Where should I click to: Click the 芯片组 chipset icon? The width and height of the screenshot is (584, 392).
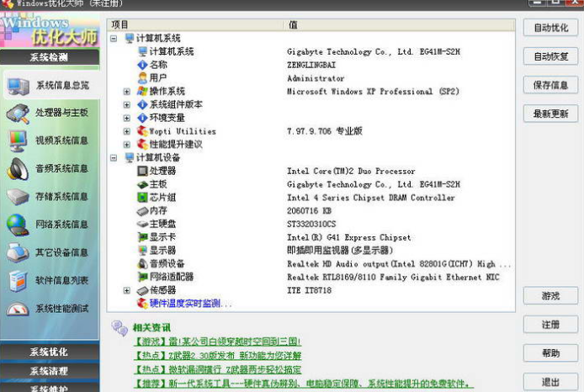(x=142, y=198)
